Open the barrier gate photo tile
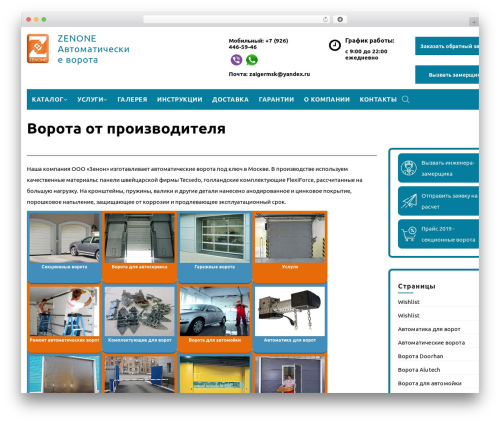This screenshot has width=500, height=423. 139,374
